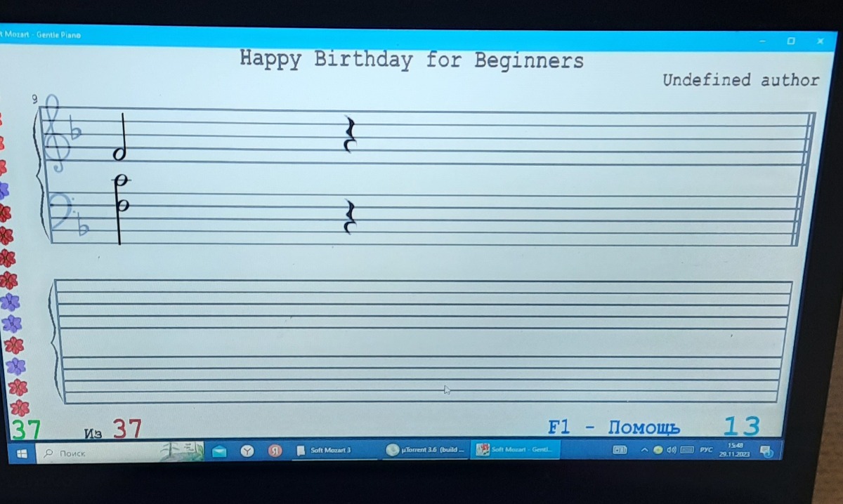Image resolution: width=843 pixels, height=504 pixels.
Task: Open the Windows Start menu
Action: click(x=22, y=453)
